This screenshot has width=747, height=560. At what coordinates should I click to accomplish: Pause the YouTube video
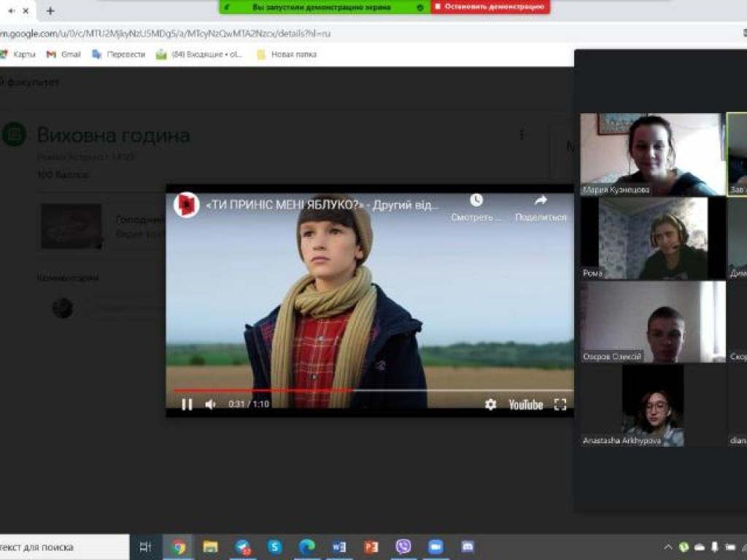point(187,404)
